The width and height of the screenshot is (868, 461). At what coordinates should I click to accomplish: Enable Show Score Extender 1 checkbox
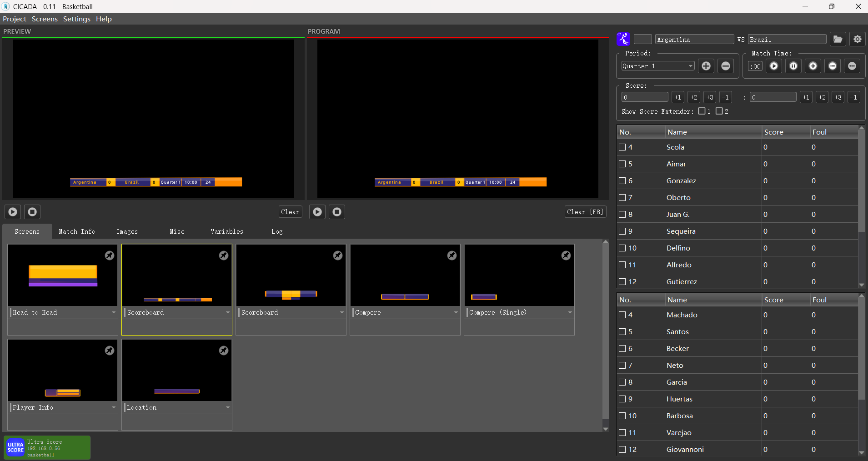[x=702, y=111]
